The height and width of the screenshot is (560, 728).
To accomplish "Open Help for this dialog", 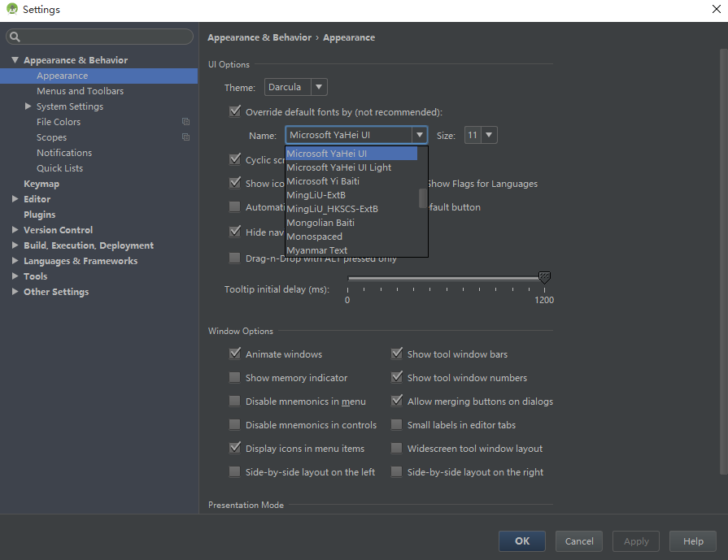I will click(x=693, y=541).
